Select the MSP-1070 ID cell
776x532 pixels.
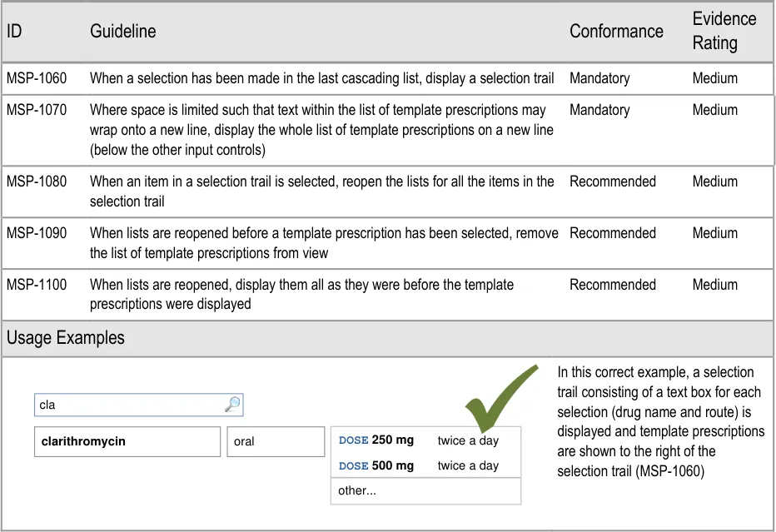(37, 110)
